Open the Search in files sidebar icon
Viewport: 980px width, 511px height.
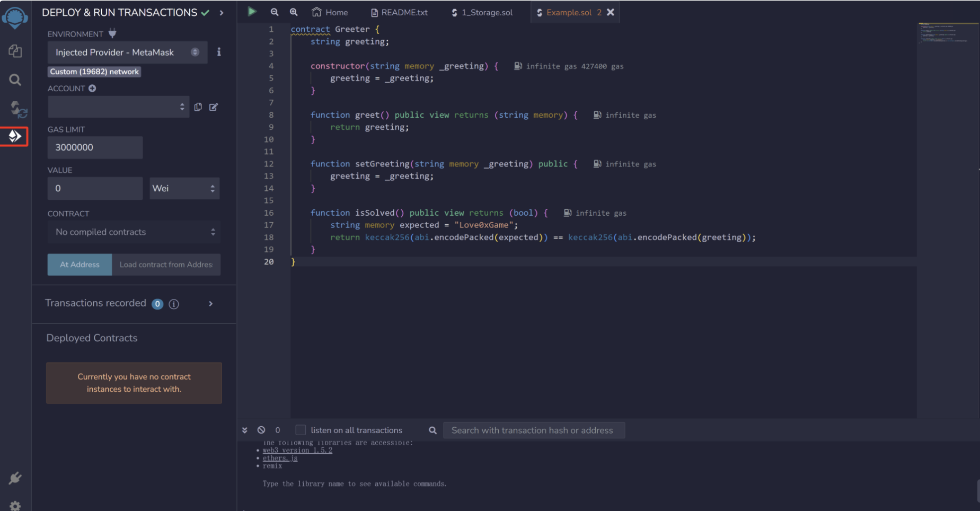tap(15, 80)
